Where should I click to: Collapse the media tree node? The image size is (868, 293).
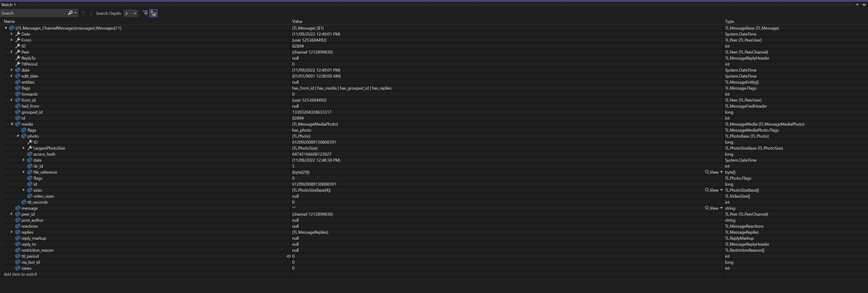tap(12, 124)
